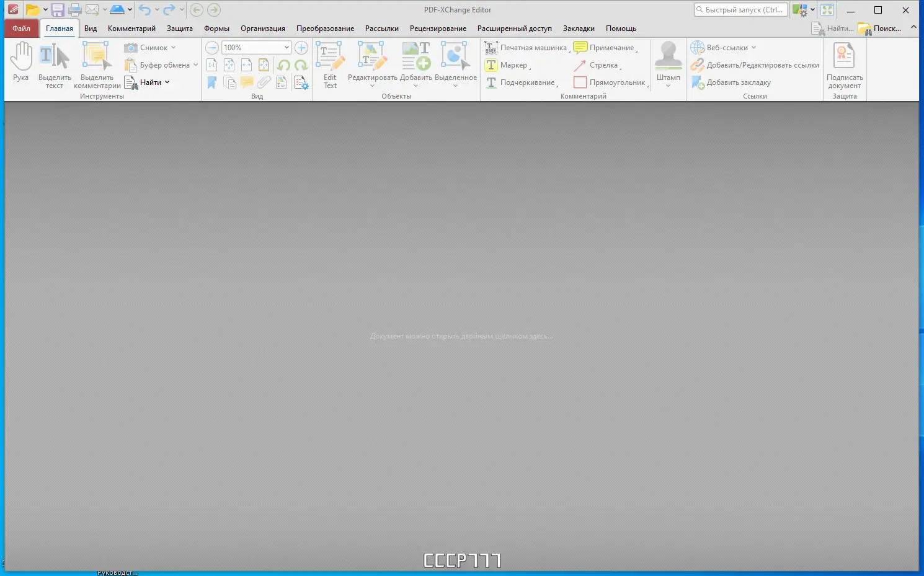Click the print icon
The image size is (924, 576).
pyautogui.click(x=74, y=10)
